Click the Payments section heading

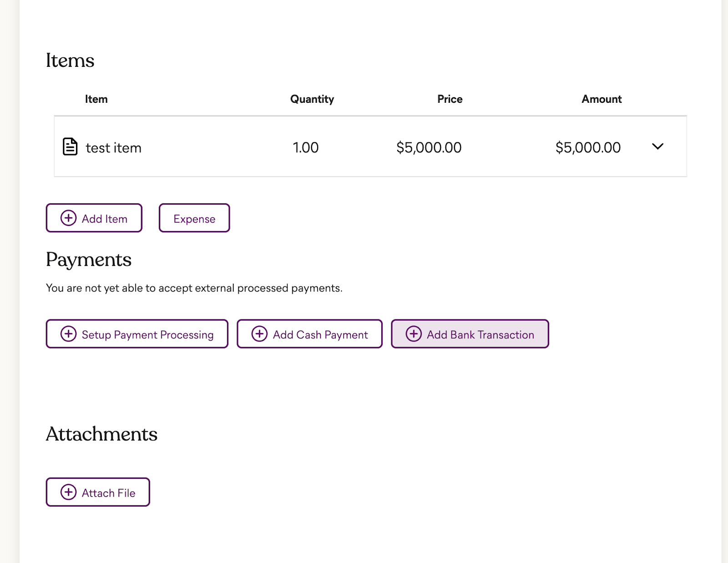89,260
